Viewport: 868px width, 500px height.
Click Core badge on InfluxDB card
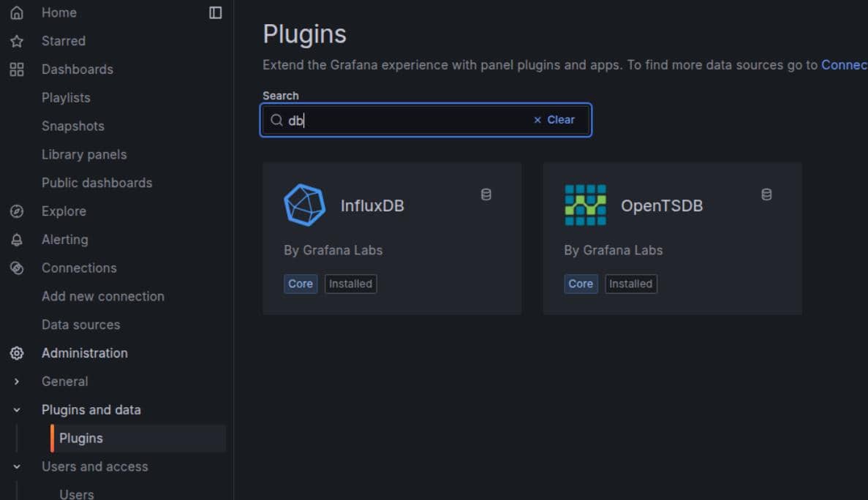click(x=301, y=284)
